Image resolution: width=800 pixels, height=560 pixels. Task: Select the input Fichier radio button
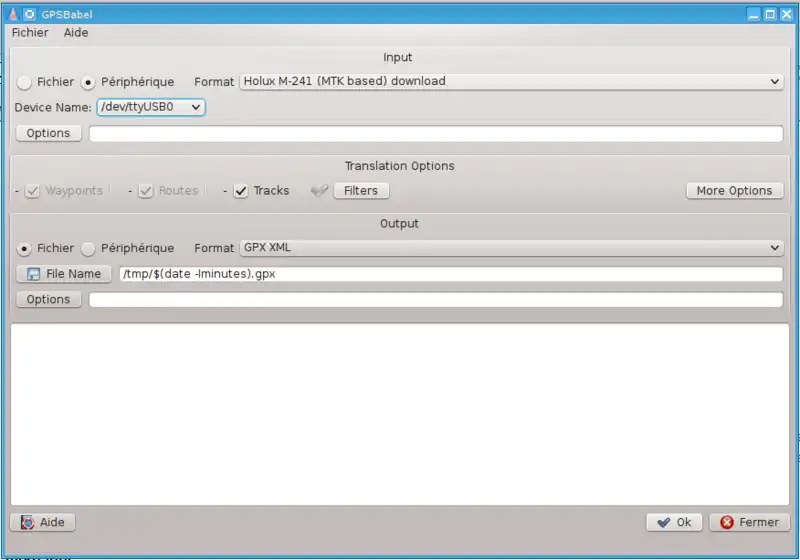click(24, 82)
